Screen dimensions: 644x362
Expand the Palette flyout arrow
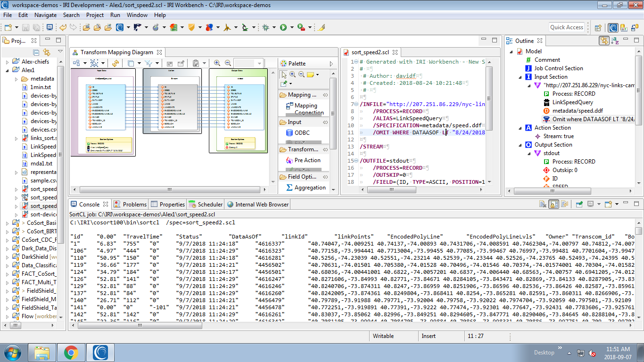[x=331, y=63]
